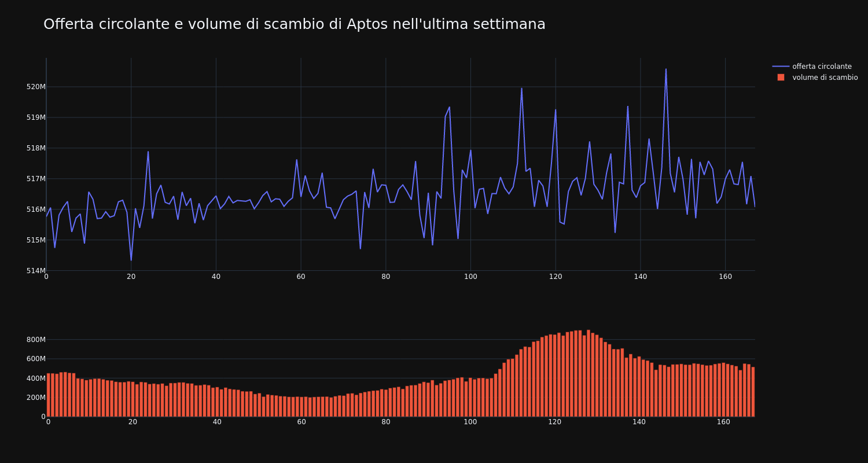Click the tallest volume bar near x=128
Image resolution: width=868 pixels, height=463 pixels.
(x=589, y=373)
